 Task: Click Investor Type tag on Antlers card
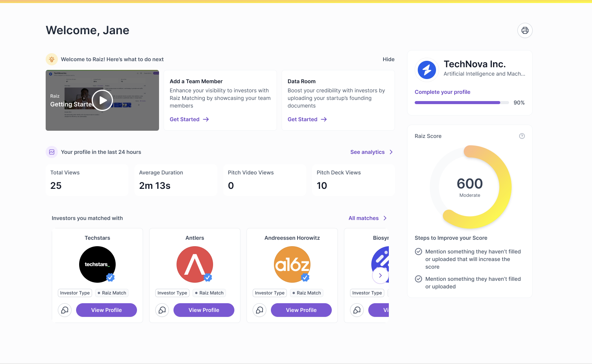[x=172, y=293]
